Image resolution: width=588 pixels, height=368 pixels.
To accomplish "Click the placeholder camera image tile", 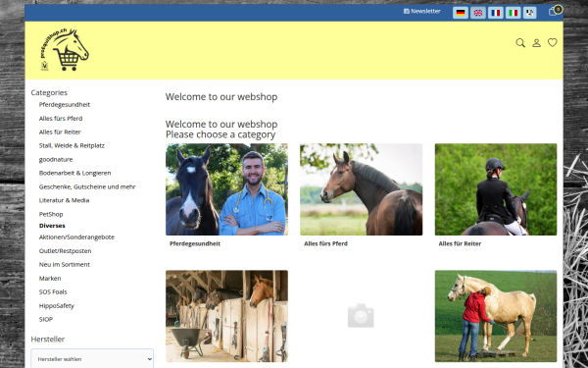I will pyautogui.click(x=361, y=315).
